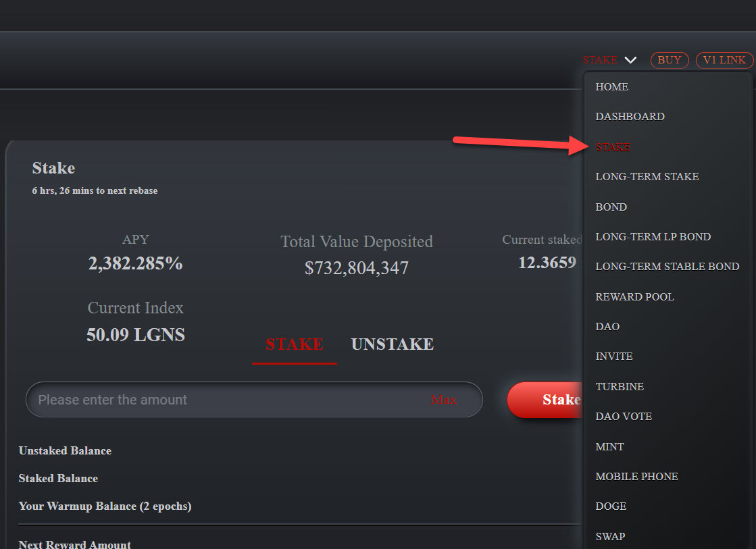
Task: Select DAO menu item
Action: coord(607,327)
